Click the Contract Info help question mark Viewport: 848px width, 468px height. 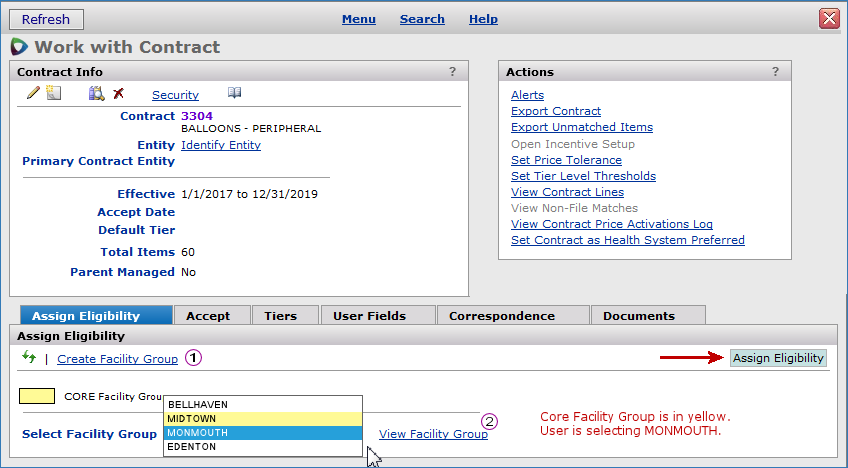452,72
